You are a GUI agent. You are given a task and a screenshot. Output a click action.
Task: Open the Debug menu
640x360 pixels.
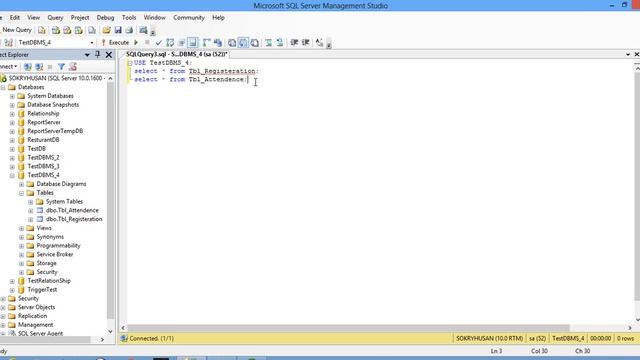pyautogui.click(x=105, y=18)
